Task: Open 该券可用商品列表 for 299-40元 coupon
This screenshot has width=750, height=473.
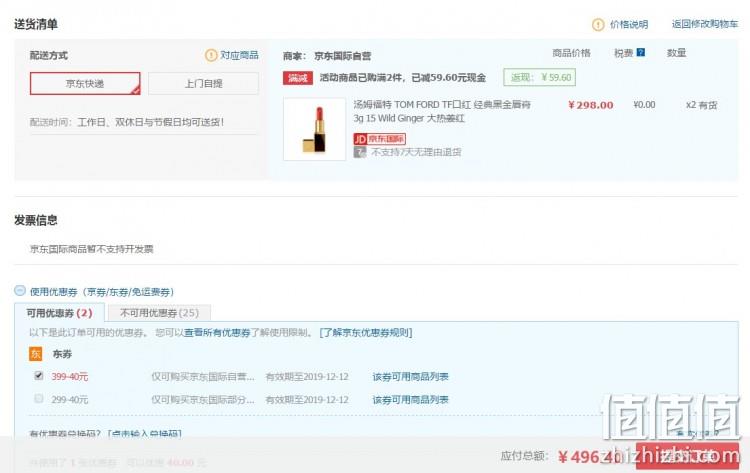Action: pyautogui.click(x=410, y=400)
